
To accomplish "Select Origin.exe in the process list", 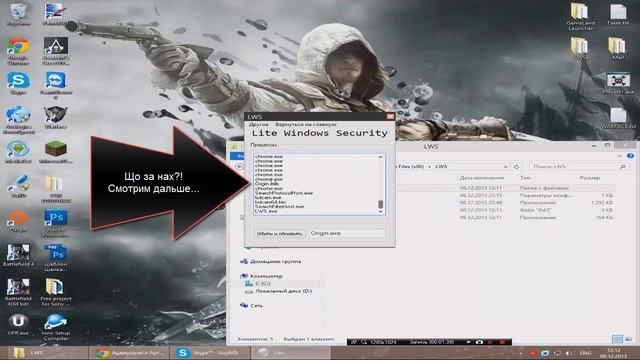I will (x=267, y=184).
